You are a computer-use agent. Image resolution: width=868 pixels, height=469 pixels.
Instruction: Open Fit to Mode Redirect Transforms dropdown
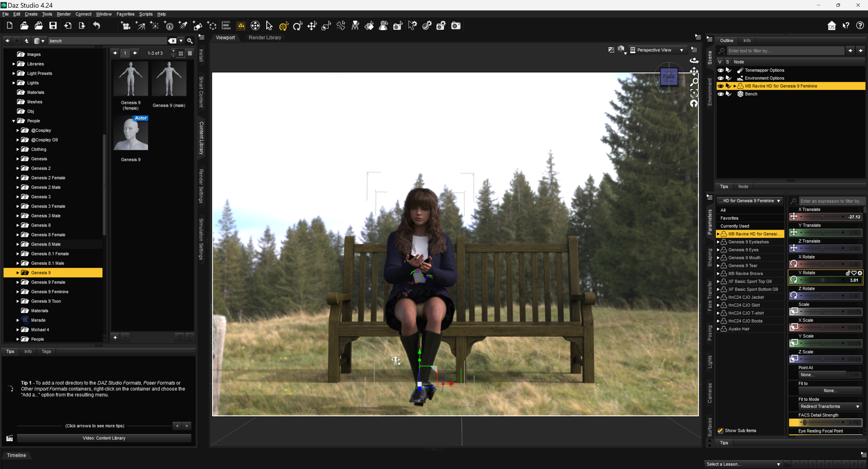pyautogui.click(x=830, y=407)
